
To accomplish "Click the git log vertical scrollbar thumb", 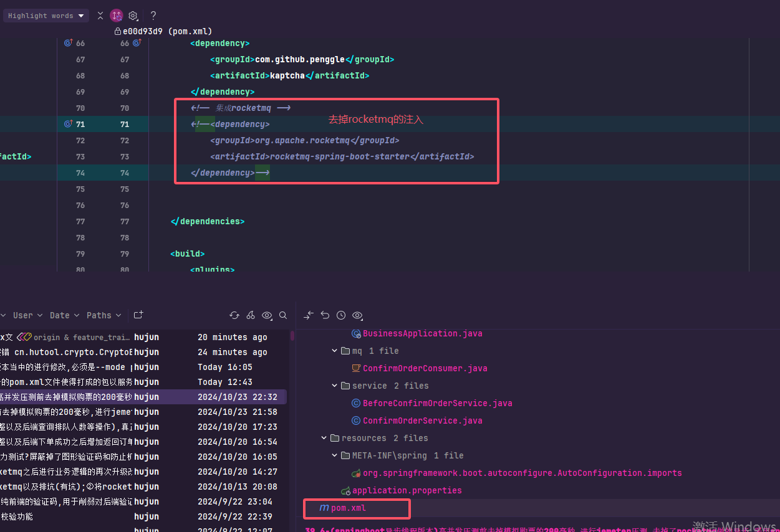I will [292, 336].
